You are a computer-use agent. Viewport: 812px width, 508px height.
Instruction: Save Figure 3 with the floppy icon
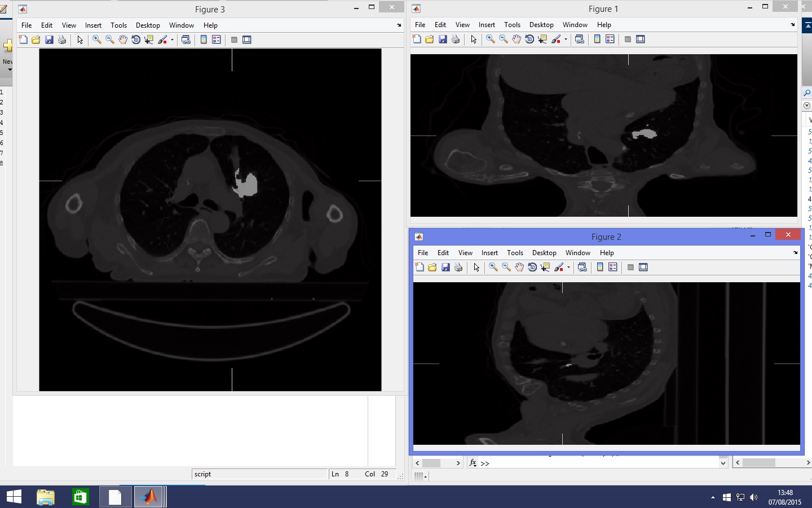click(49, 40)
